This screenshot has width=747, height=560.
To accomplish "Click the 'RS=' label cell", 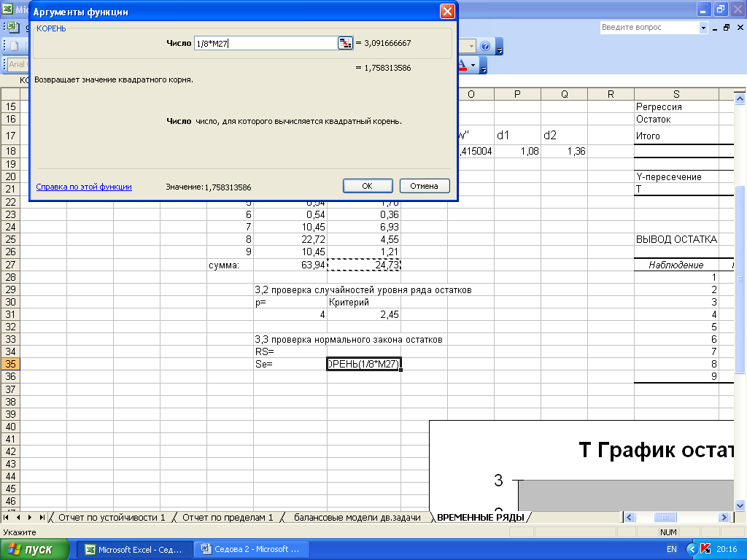I will [x=290, y=351].
